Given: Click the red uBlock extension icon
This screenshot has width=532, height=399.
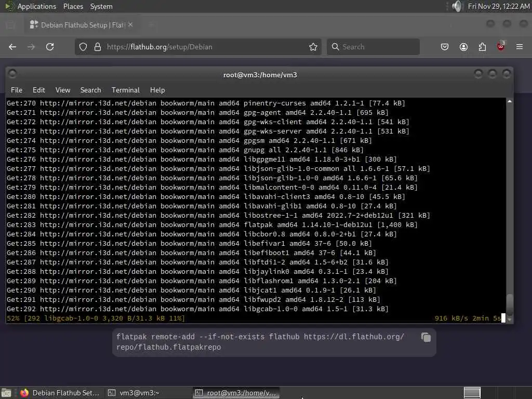Looking at the screenshot, I should click(x=501, y=46).
